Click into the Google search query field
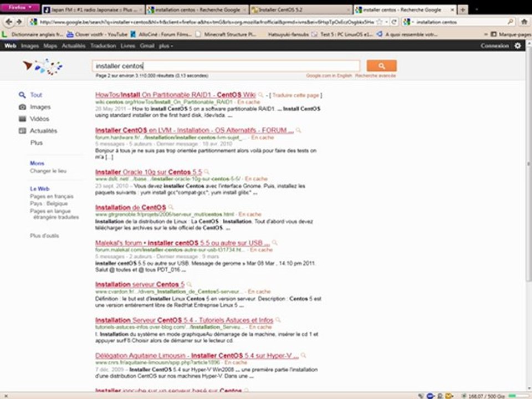Screen dimensions: 532x399 (226, 66)
